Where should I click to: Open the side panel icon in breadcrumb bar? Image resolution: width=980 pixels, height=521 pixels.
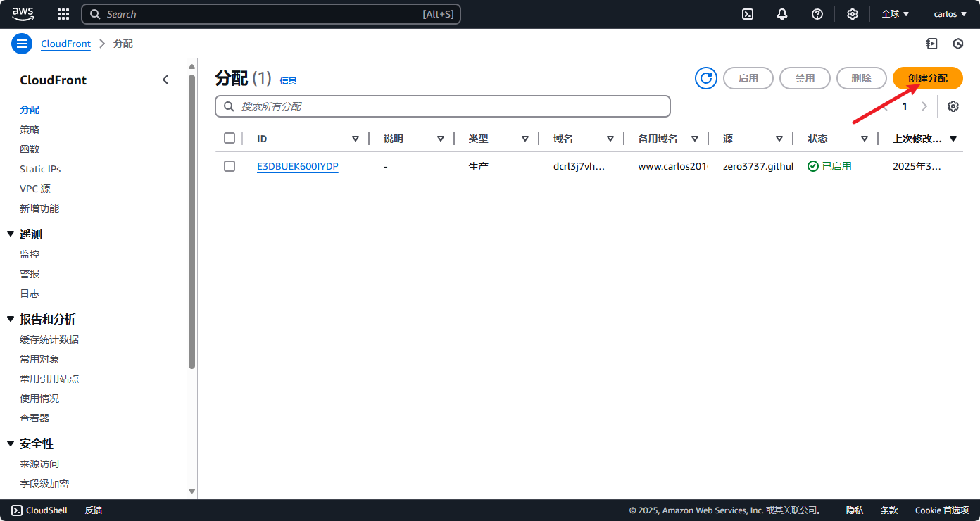pos(932,44)
